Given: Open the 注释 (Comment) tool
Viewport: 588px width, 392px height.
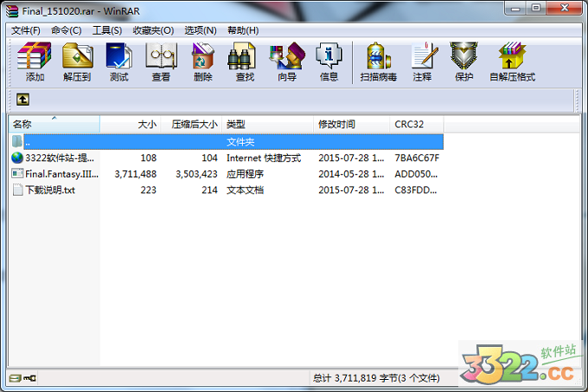Looking at the screenshot, I should click(423, 61).
